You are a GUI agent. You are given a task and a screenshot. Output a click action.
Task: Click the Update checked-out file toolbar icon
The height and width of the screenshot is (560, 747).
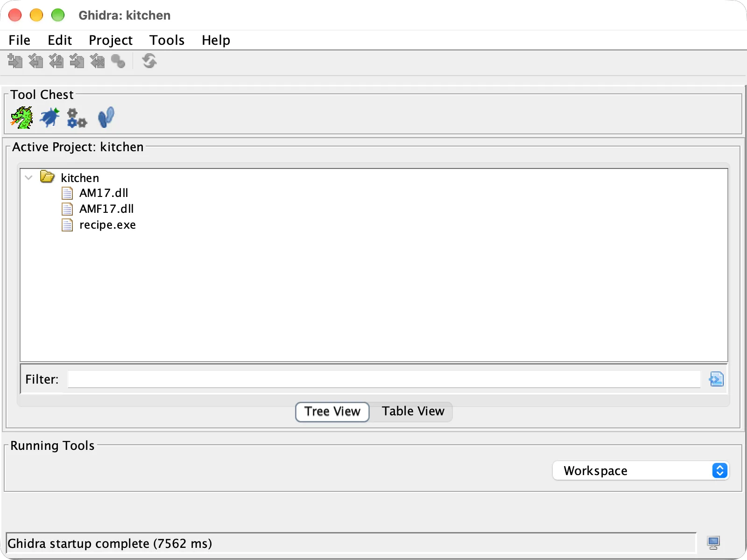pyautogui.click(x=56, y=61)
